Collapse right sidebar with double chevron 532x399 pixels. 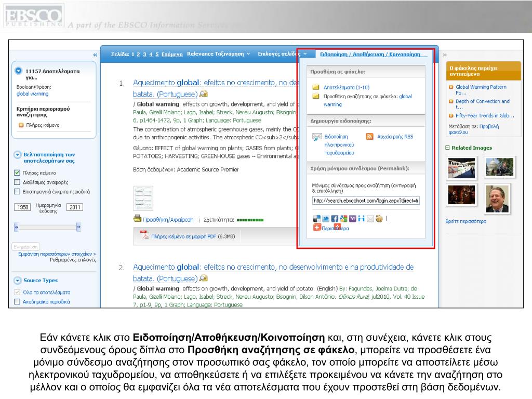click(445, 55)
